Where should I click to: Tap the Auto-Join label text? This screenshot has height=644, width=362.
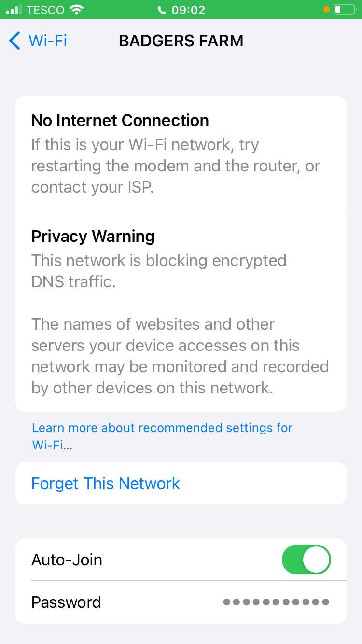67,560
